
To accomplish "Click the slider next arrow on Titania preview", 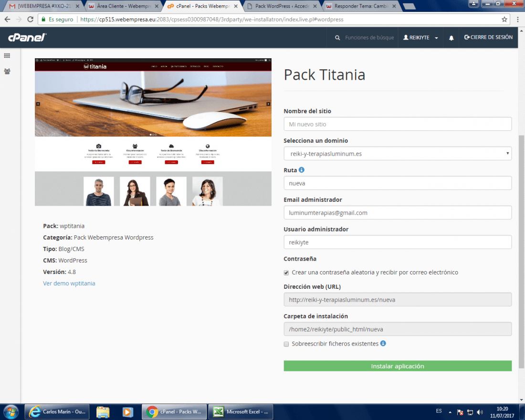I will (268, 104).
